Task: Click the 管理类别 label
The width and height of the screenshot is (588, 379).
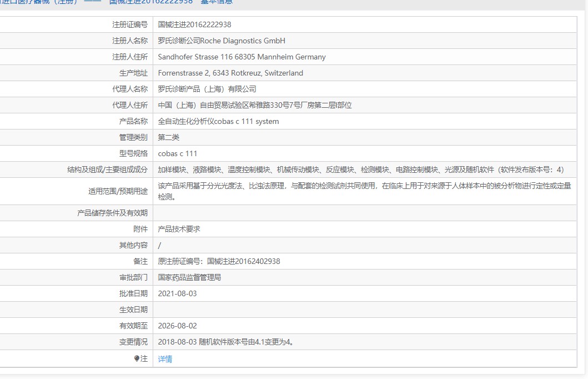Action: point(133,137)
